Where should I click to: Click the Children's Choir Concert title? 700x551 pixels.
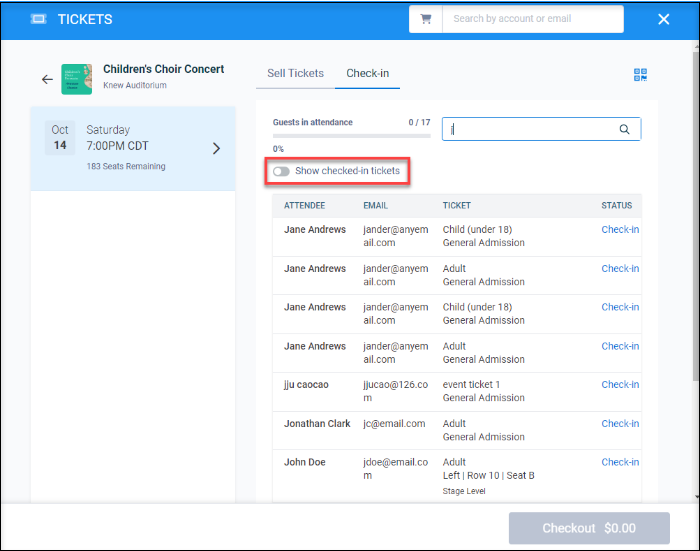coord(163,69)
